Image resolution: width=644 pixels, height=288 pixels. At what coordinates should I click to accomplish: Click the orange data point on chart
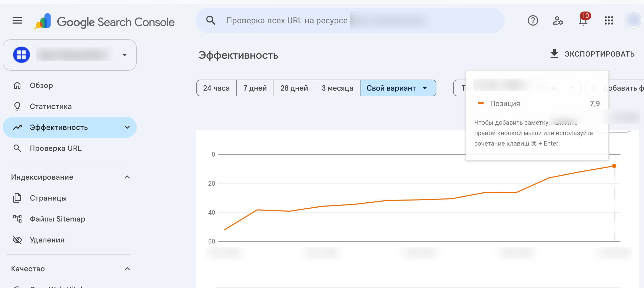[x=614, y=166]
